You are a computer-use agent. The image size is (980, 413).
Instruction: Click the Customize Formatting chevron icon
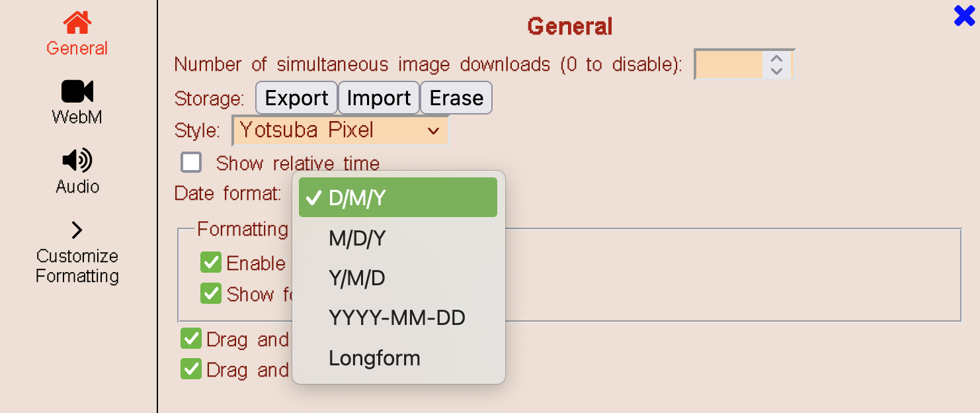(x=77, y=230)
